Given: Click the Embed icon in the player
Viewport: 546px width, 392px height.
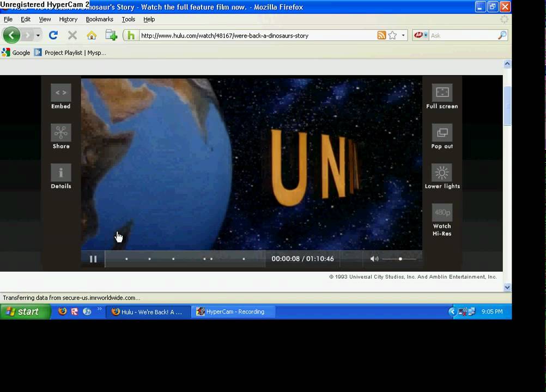Looking at the screenshot, I should [61, 93].
